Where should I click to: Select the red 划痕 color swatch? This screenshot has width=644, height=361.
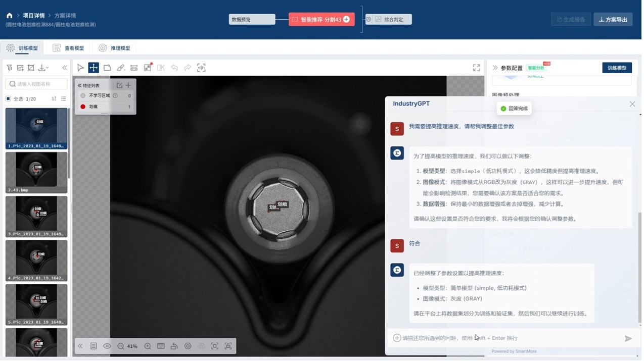[x=83, y=107]
